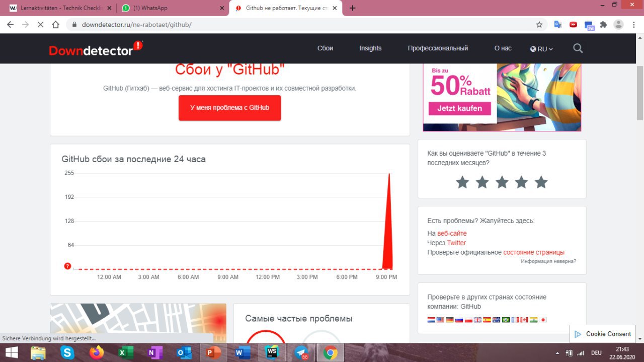The height and width of the screenshot is (362, 644).
Task: Open the Chrome profile avatar
Action: tap(619, 24)
